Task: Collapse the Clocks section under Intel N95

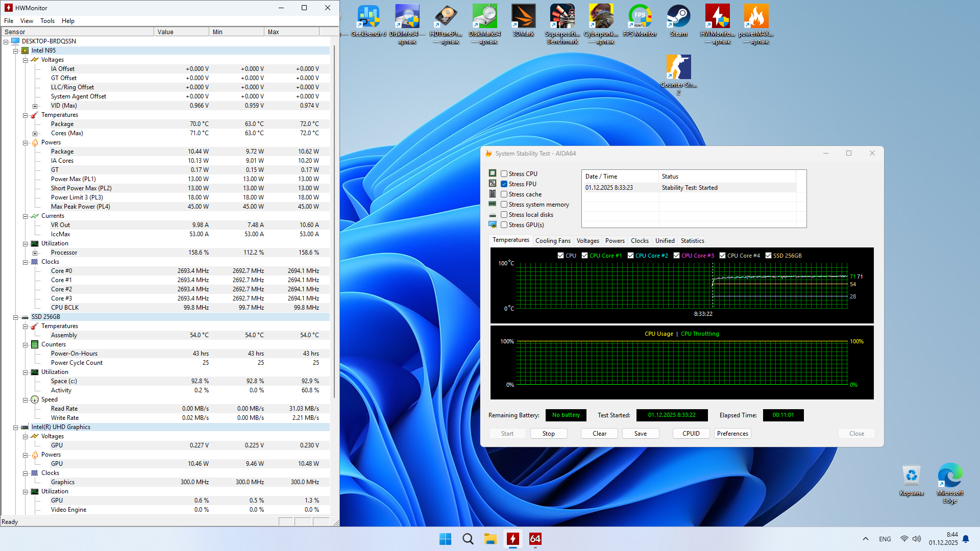Action: tap(25, 262)
